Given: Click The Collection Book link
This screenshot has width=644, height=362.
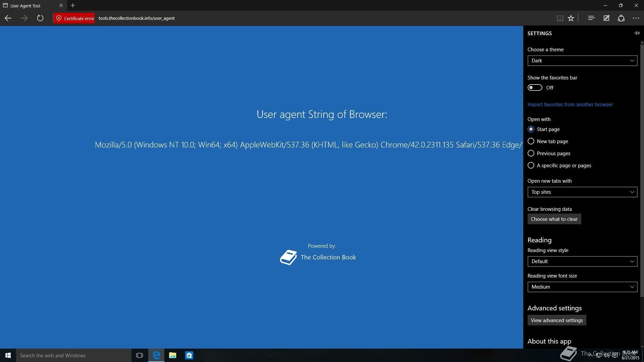Looking at the screenshot, I should coord(328,257).
